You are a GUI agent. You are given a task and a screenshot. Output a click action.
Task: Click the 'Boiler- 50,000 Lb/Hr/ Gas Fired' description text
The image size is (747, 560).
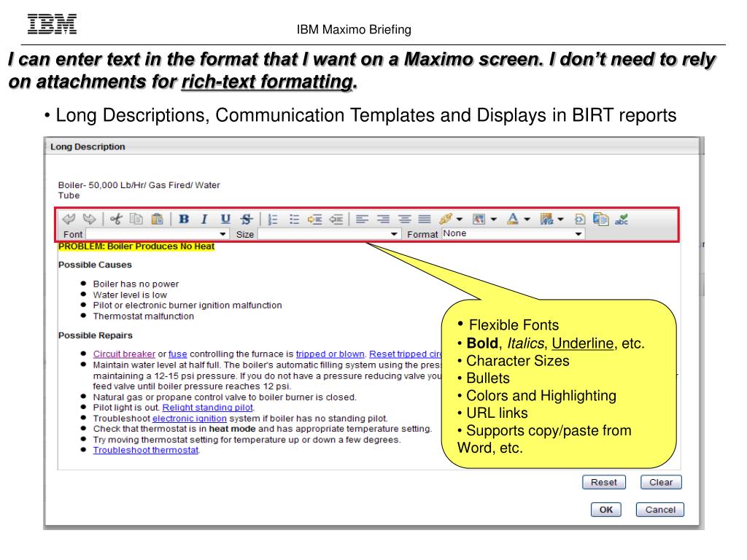pos(139,190)
